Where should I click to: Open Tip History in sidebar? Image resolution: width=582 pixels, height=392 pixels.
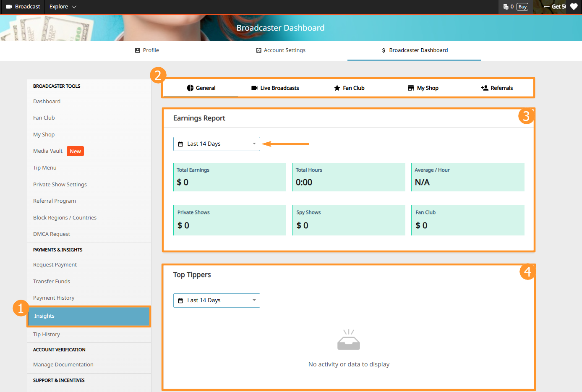coord(47,335)
